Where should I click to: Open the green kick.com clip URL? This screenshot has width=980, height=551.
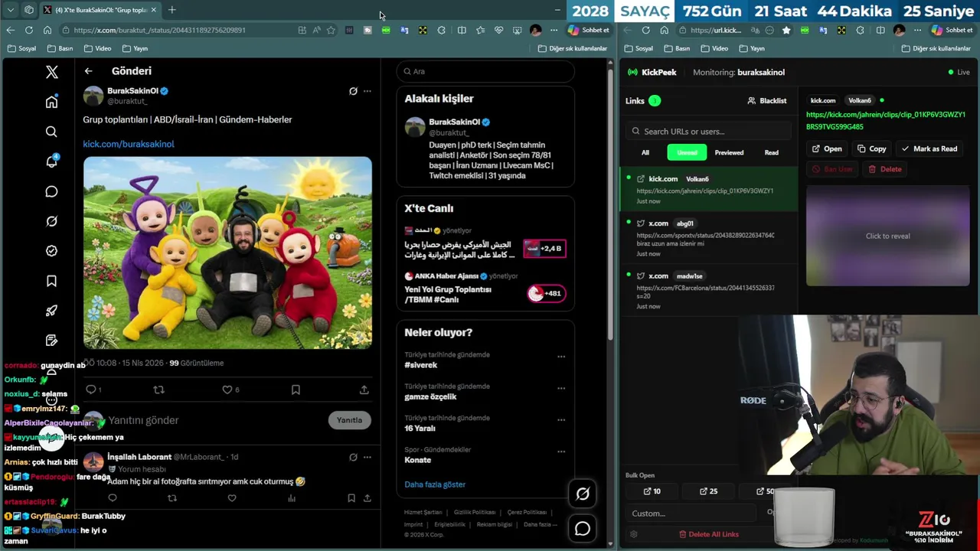point(886,120)
